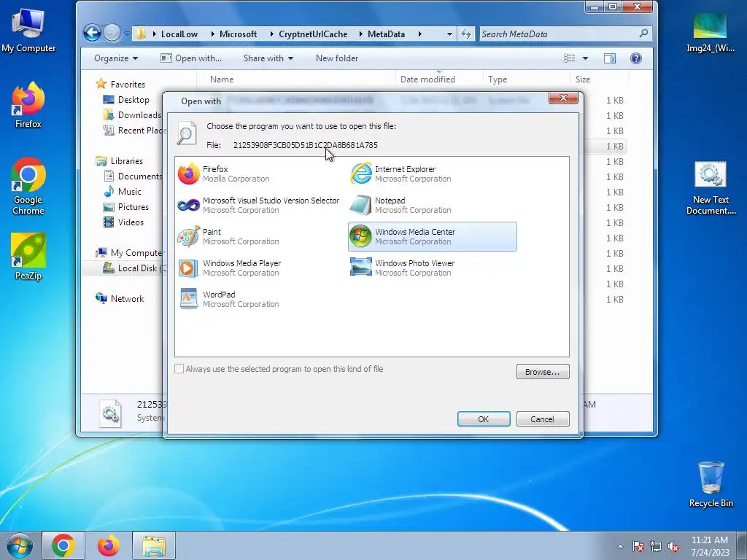Open Recent Places in navigation pane
The image size is (747, 560).
(x=134, y=130)
